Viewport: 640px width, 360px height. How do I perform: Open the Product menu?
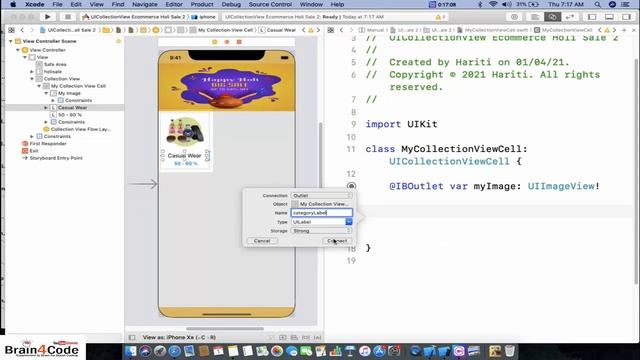point(202,4)
